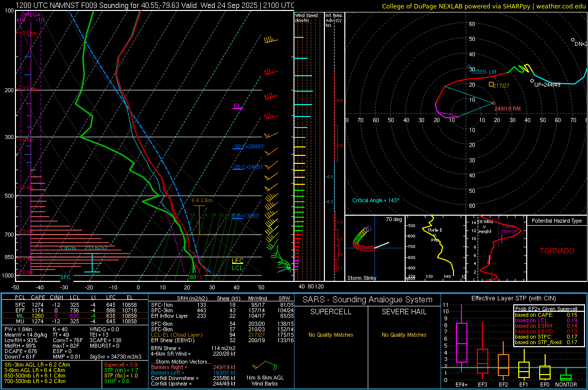Click the 850-500mb LR value
This screenshot has width=588, height=390.
35,376
